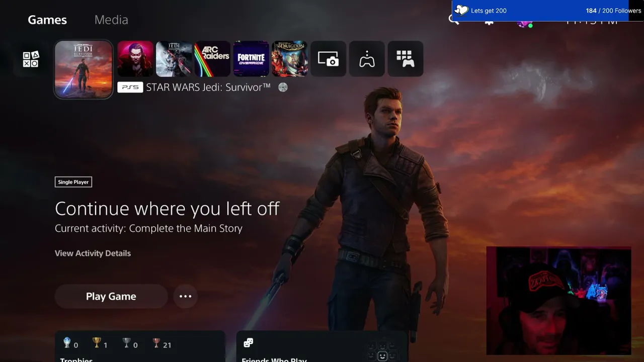Switch to the Media tab
Viewport: 644px width, 362px height.
tap(111, 20)
